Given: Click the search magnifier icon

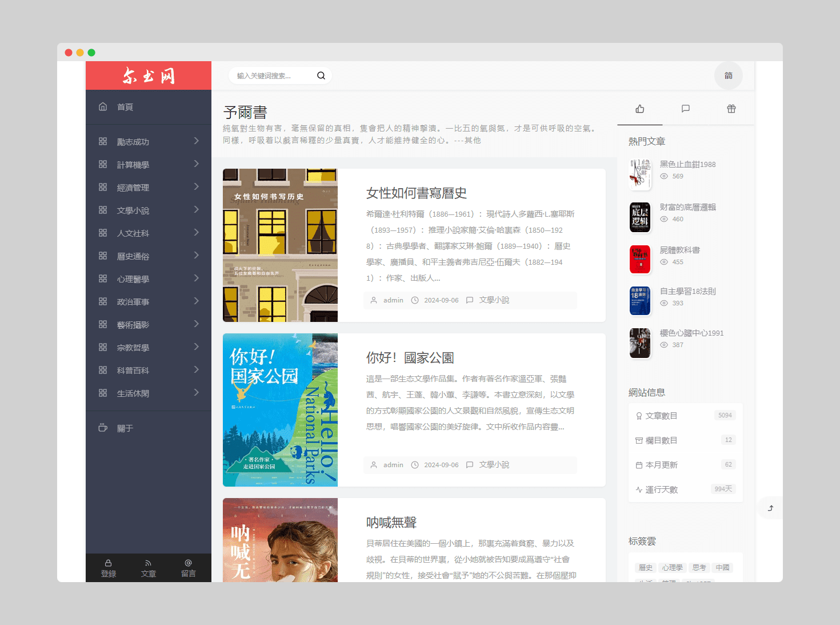Looking at the screenshot, I should tap(321, 75).
